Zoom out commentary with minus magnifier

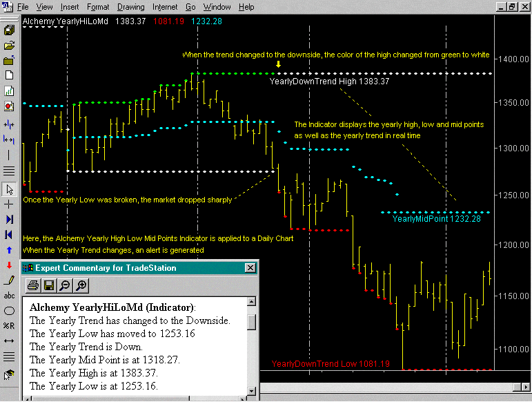[65, 285]
